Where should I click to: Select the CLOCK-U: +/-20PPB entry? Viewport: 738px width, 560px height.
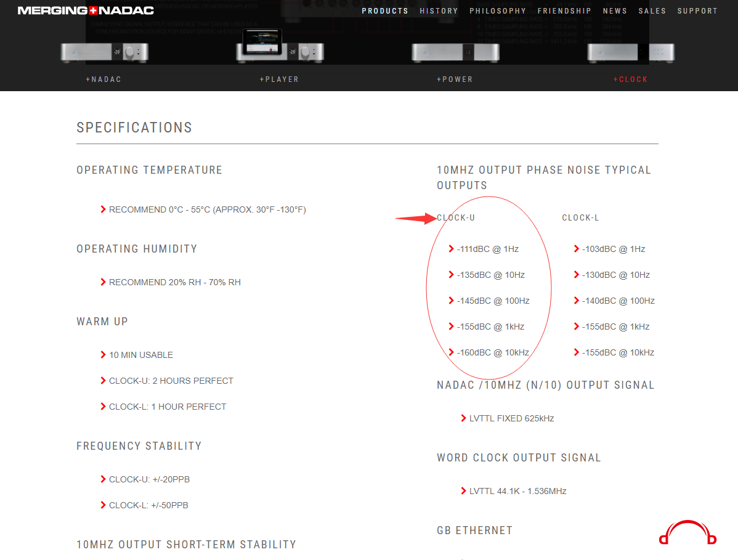tap(149, 479)
